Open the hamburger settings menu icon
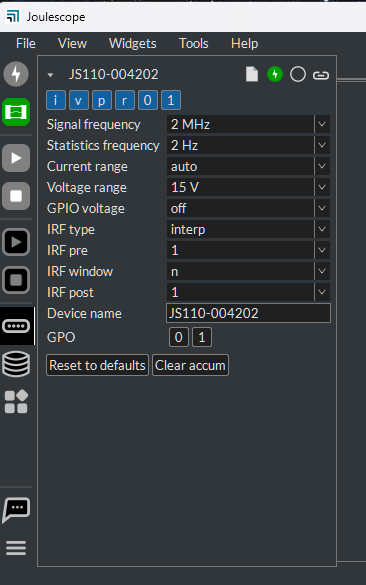The height and width of the screenshot is (585, 366). point(16,548)
